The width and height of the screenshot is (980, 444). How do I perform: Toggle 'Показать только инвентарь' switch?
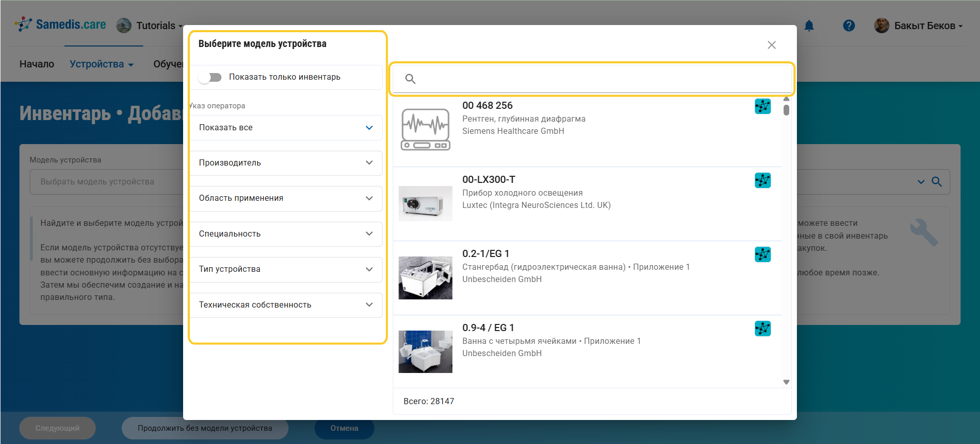(210, 77)
